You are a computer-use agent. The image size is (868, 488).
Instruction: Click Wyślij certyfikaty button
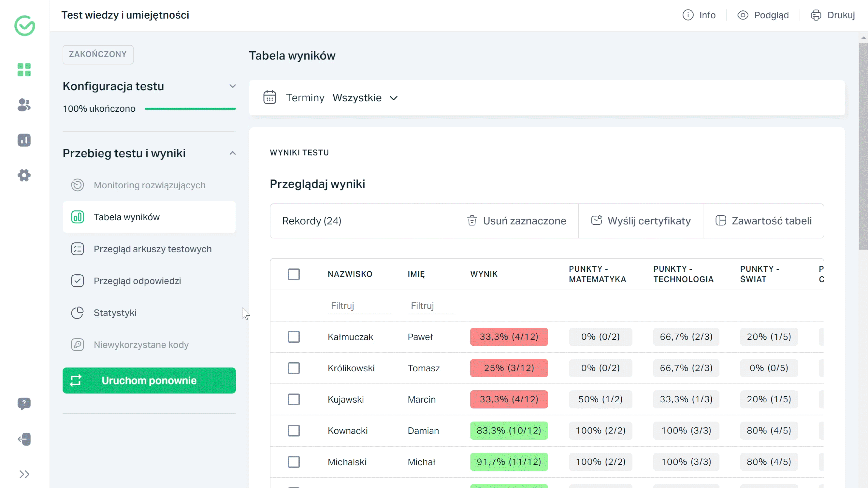[641, 221]
